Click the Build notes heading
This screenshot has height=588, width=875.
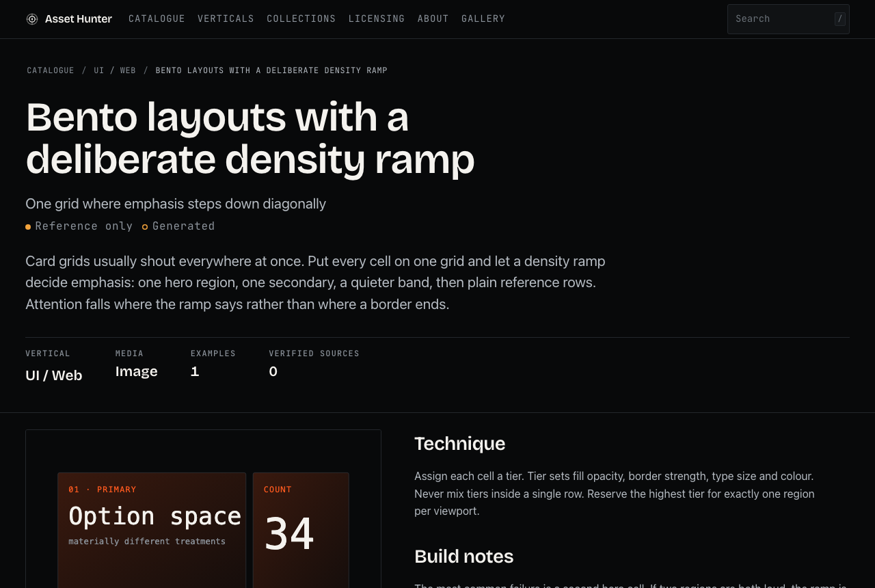[x=464, y=557]
